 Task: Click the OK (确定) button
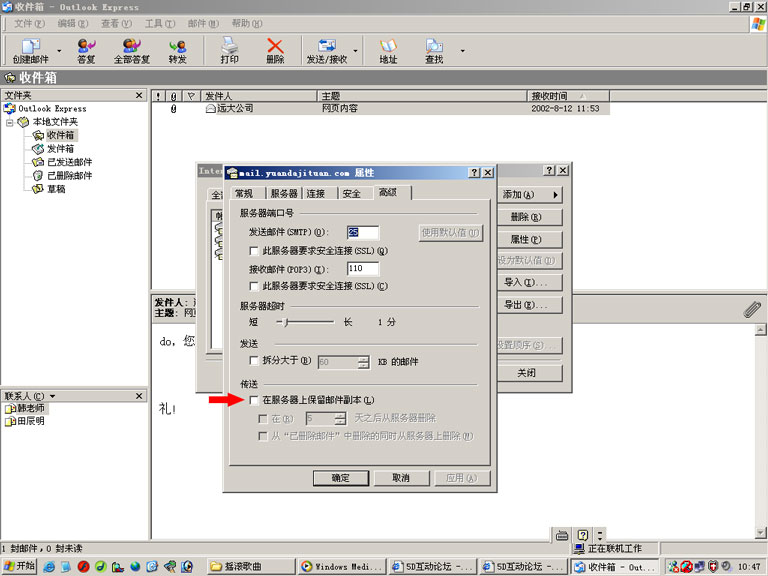340,478
